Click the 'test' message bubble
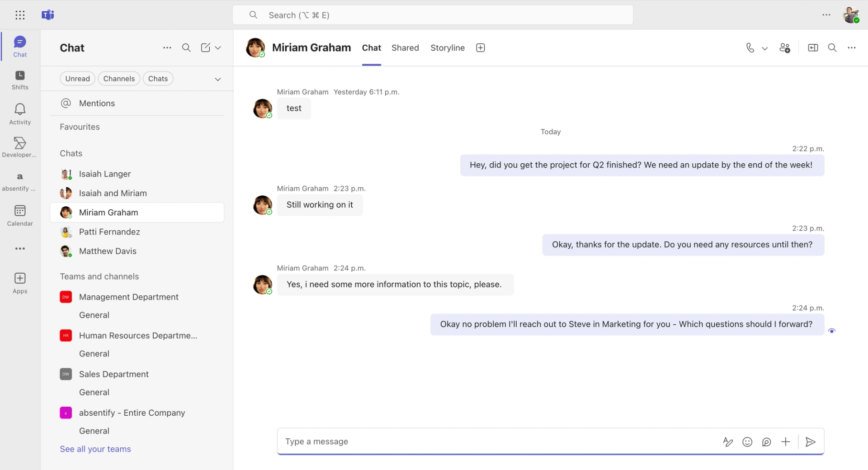The width and height of the screenshot is (868, 470). pyautogui.click(x=294, y=109)
